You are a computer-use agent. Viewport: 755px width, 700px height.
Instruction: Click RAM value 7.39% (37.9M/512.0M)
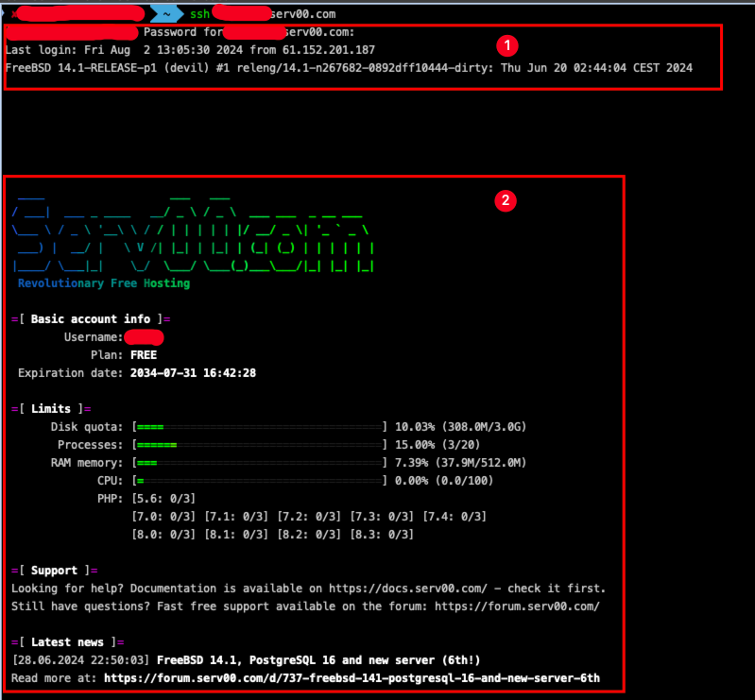coord(461,463)
